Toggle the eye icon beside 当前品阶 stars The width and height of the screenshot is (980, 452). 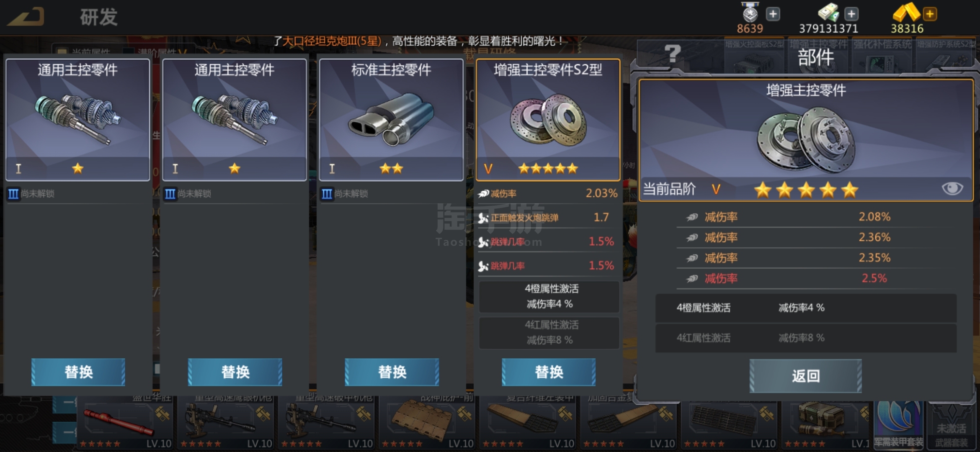(952, 189)
